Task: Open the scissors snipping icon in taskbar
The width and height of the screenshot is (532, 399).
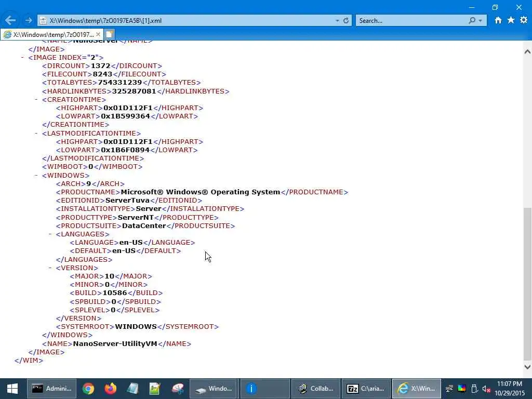Action: coord(177,389)
